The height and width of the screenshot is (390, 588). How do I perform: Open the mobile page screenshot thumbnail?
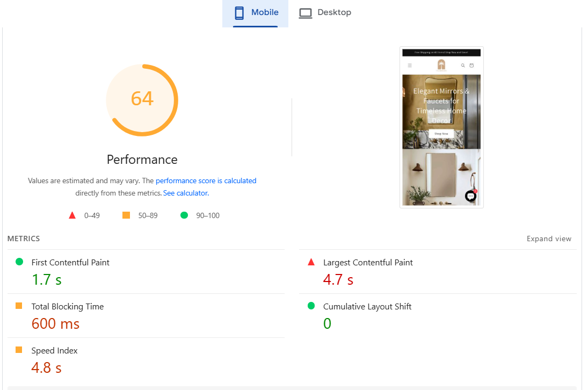[441, 127]
